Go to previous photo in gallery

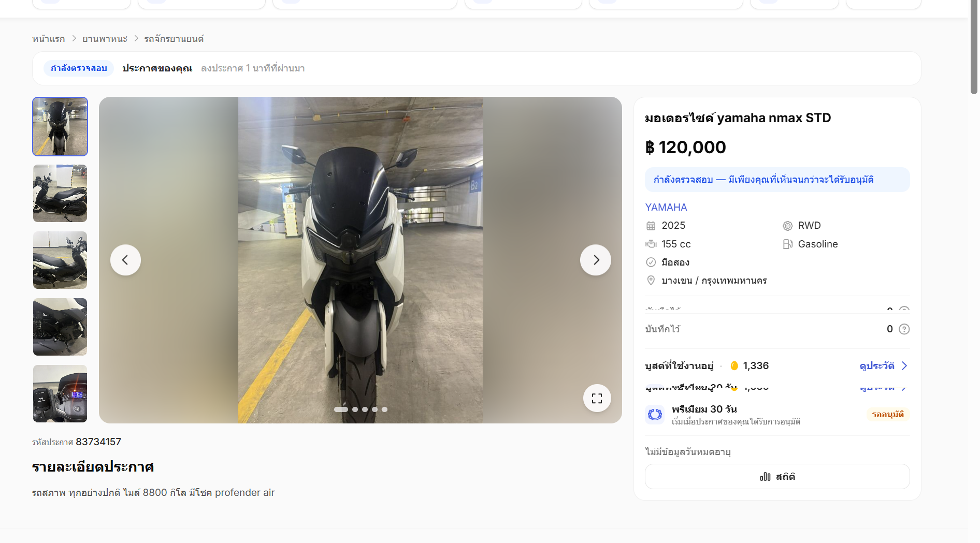click(125, 260)
